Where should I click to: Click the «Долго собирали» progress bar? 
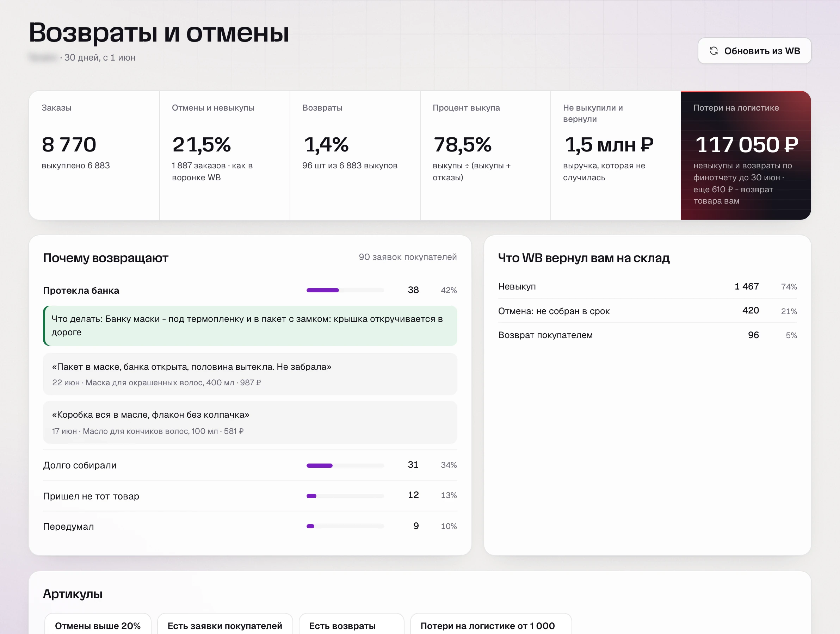point(345,465)
